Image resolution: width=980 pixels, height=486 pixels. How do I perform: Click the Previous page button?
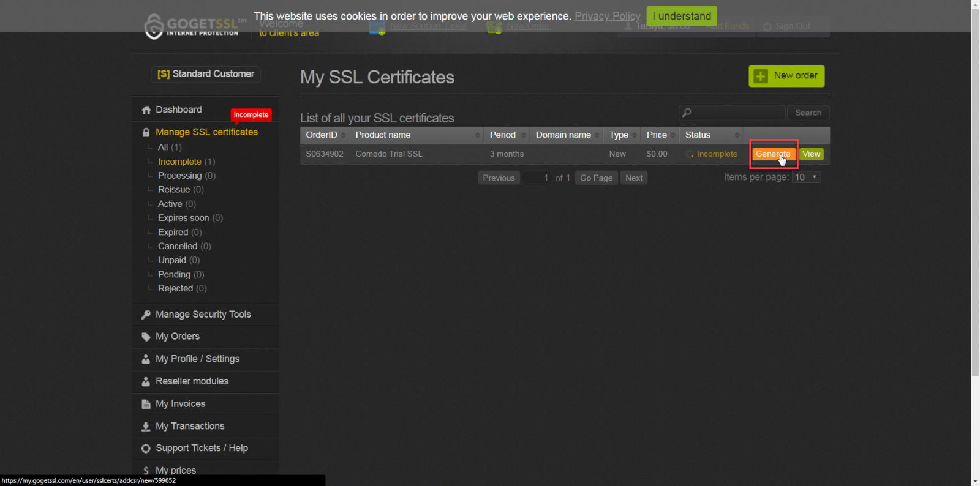pos(499,178)
